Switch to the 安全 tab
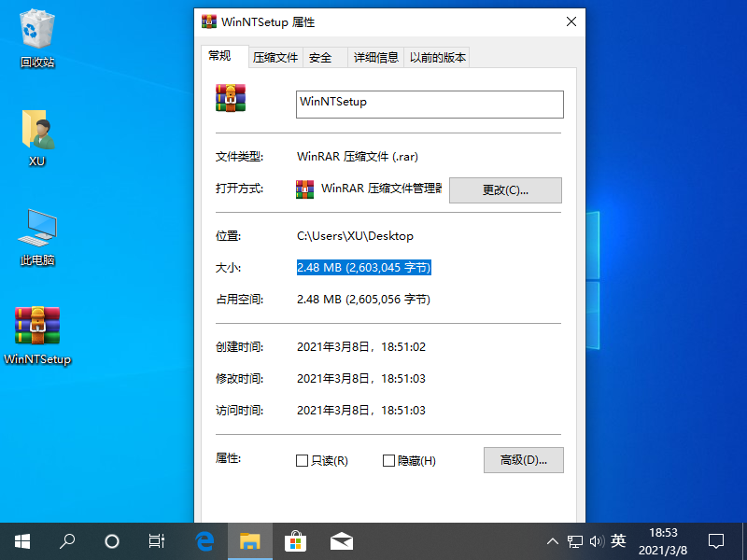The image size is (747, 560). click(325, 58)
